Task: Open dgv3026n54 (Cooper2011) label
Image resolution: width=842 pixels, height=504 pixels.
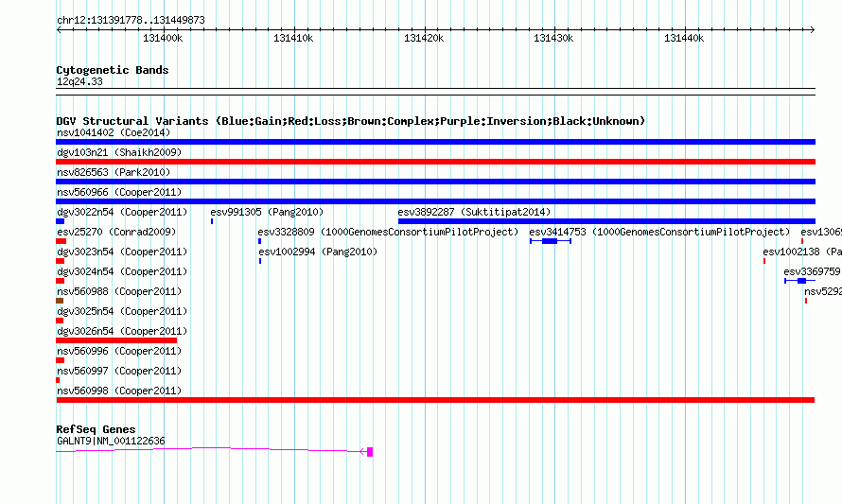Action: 122,331
